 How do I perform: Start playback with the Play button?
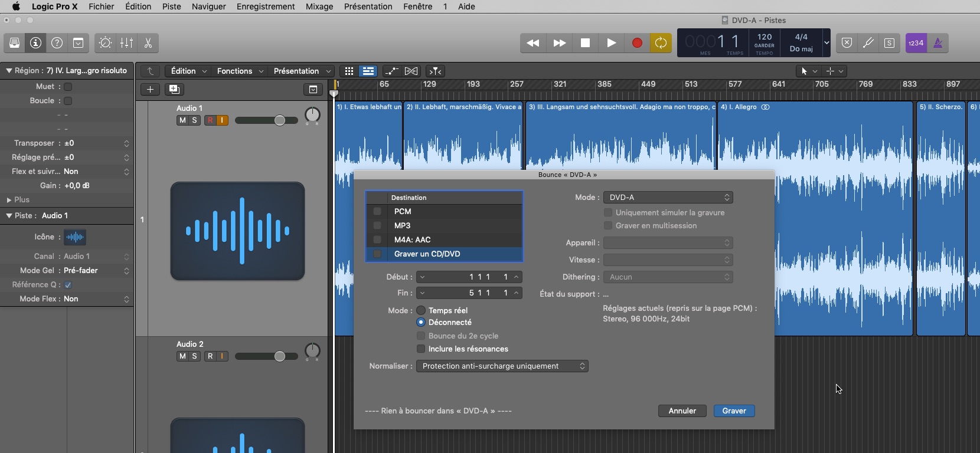tap(612, 43)
